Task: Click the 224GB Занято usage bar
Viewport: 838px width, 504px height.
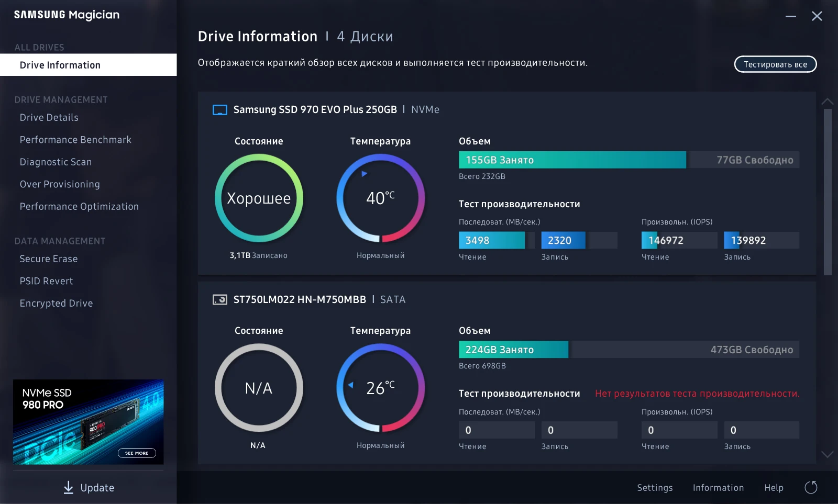Action: [x=513, y=350]
